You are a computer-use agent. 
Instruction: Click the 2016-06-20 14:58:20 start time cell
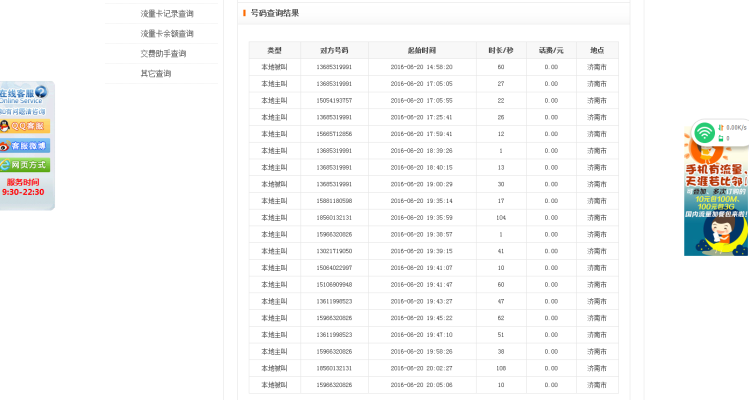[x=421, y=67]
